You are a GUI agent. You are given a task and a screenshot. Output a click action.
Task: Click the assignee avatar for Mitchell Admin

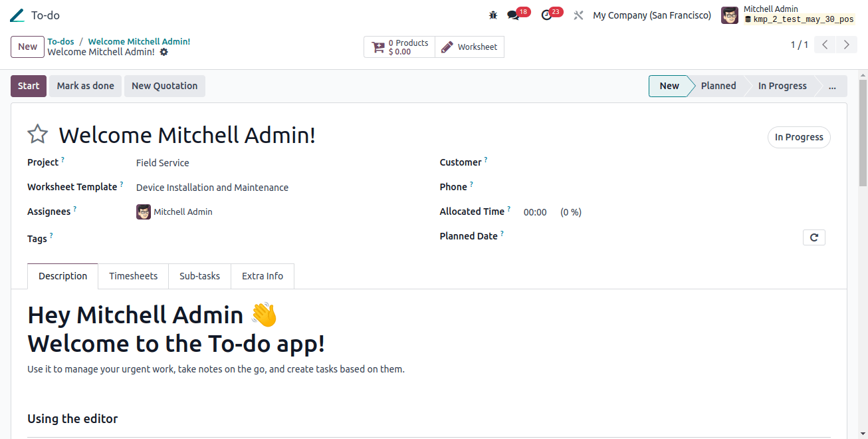coord(144,212)
